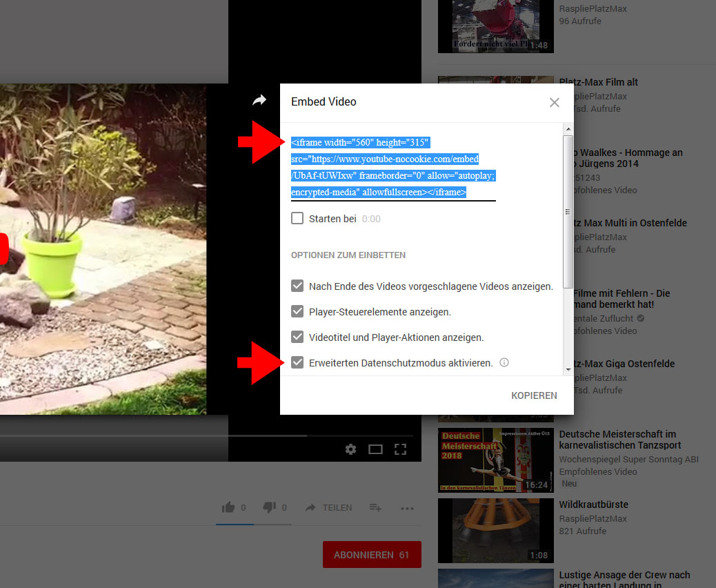Toggle Erweiterten Datenschutzmodus aktivieren checkbox
716x588 pixels.
tap(297, 363)
